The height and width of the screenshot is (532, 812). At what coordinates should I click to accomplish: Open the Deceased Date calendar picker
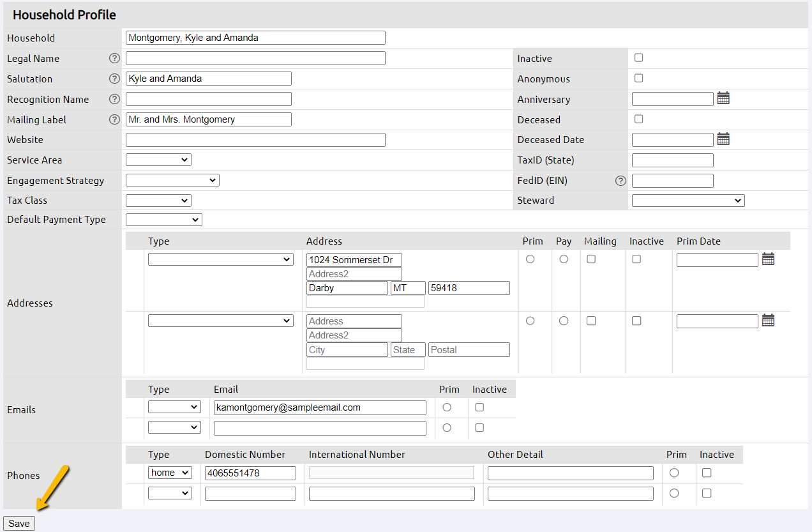[723, 139]
